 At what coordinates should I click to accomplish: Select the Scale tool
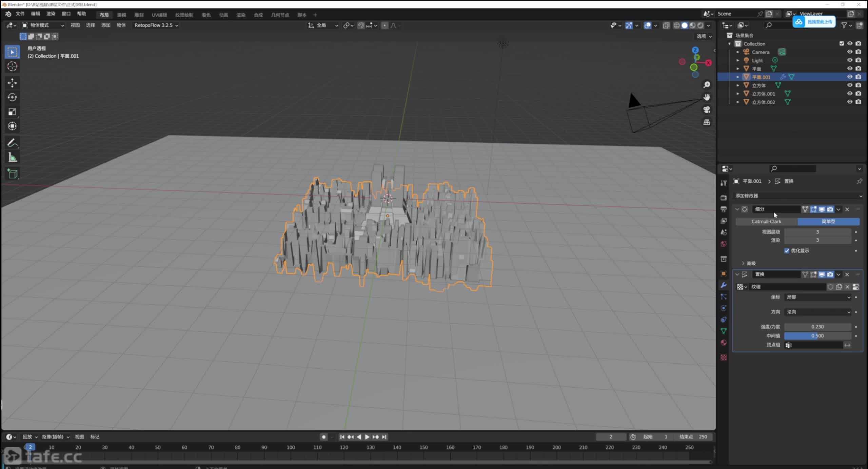point(13,112)
